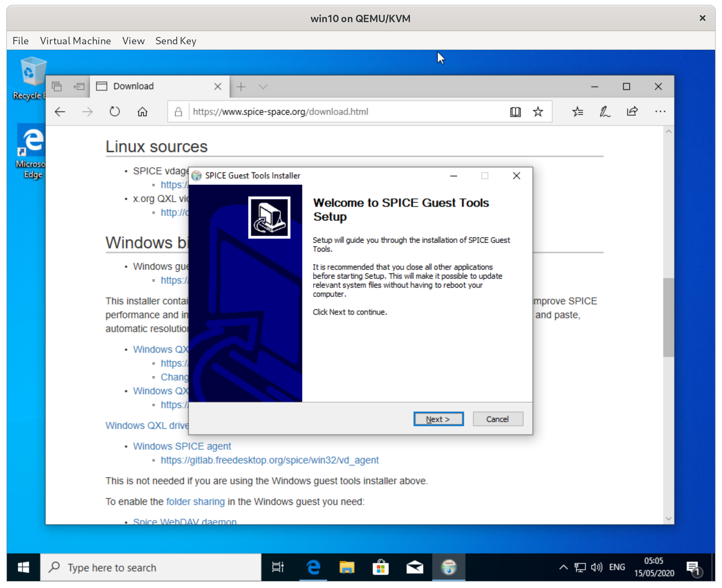Click the Start button

(x=23, y=567)
